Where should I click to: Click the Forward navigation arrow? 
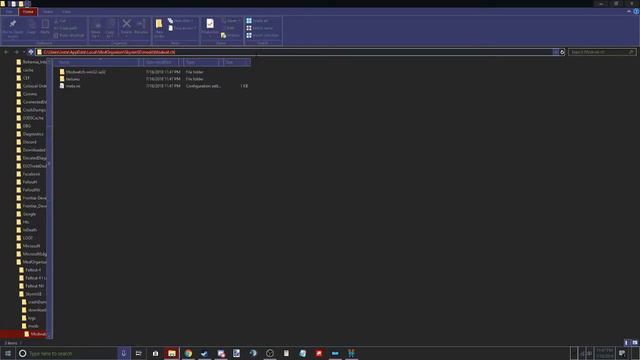click(16, 52)
